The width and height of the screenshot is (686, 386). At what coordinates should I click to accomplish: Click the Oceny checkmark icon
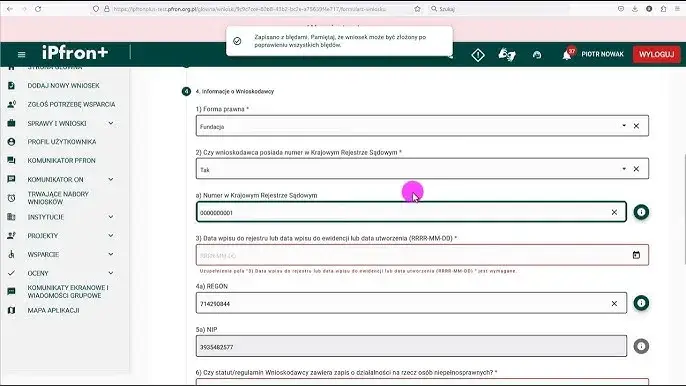[x=11, y=273]
